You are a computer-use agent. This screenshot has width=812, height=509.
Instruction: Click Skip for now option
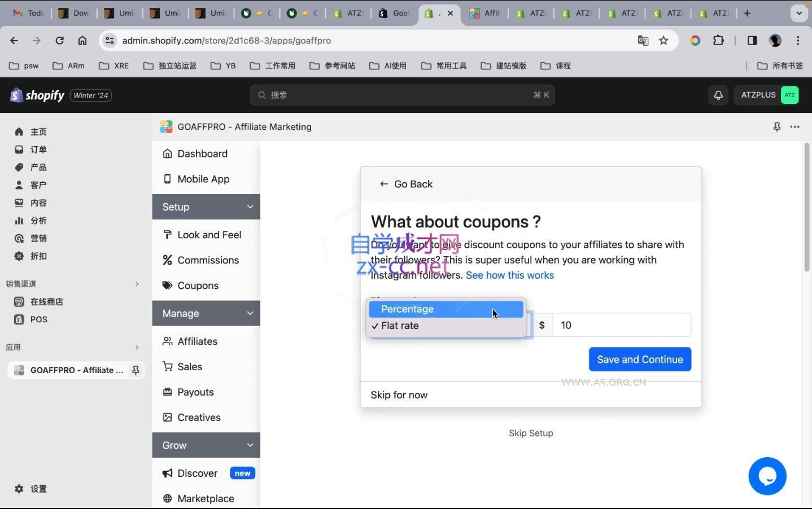coord(399,395)
